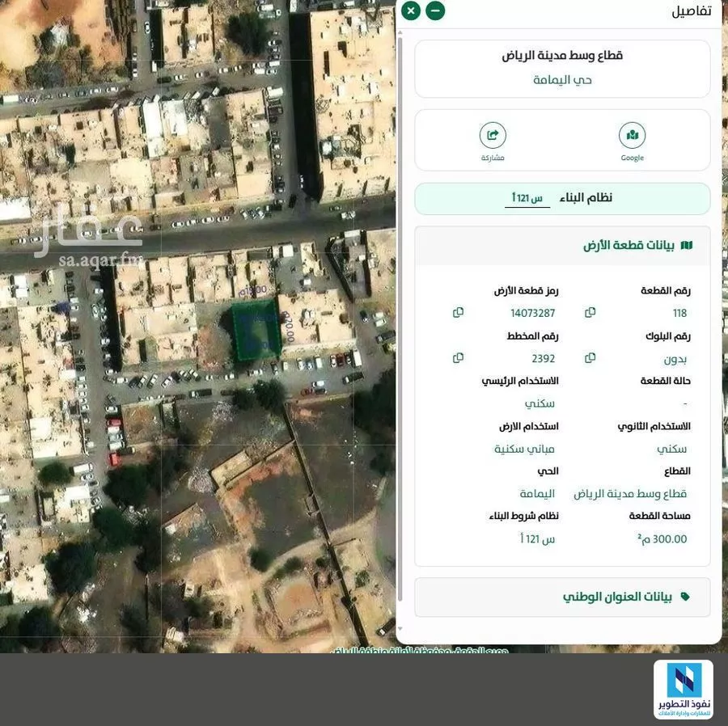Click the tag icon beside بيانات العنوان الوطني
Screen dimensions: 728x726
[685, 597]
